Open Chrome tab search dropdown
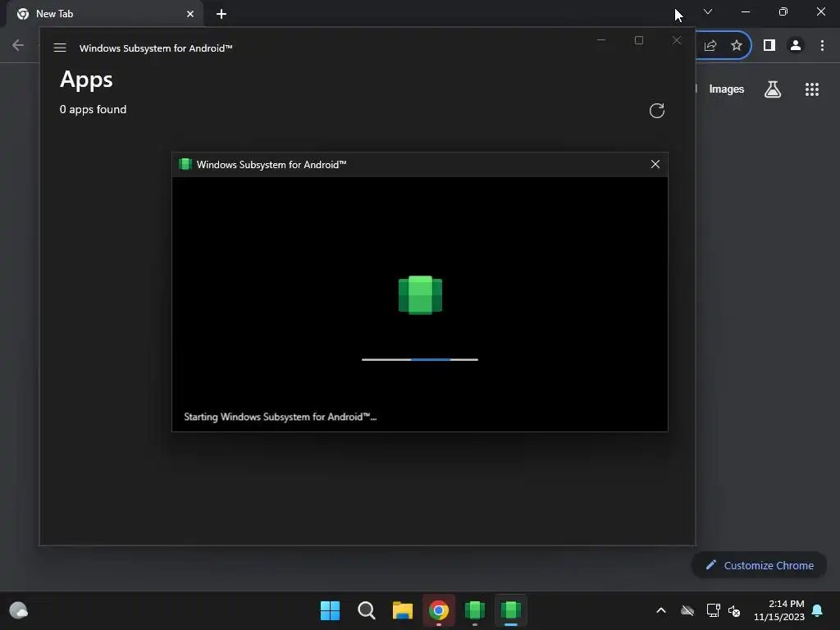This screenshot has height=630, width=840. (708, 11)
